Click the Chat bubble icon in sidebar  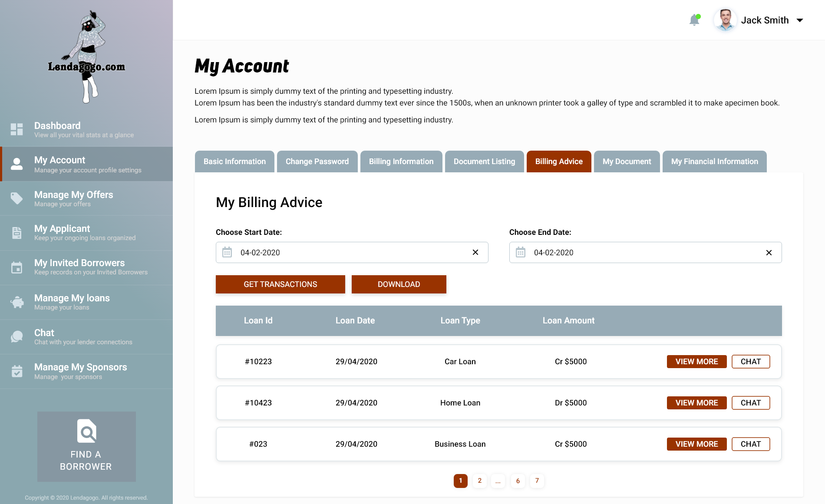click(17, 336)
